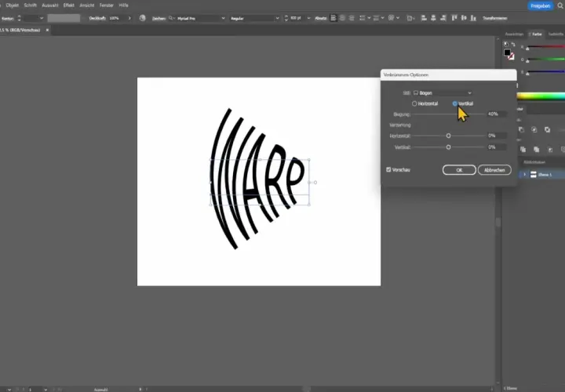Image resolution: width=565 pixels, height=392 pixels.
Task: Click OK in Verkrümmen-Optionen dialog
Action: (x=459, y=170)
